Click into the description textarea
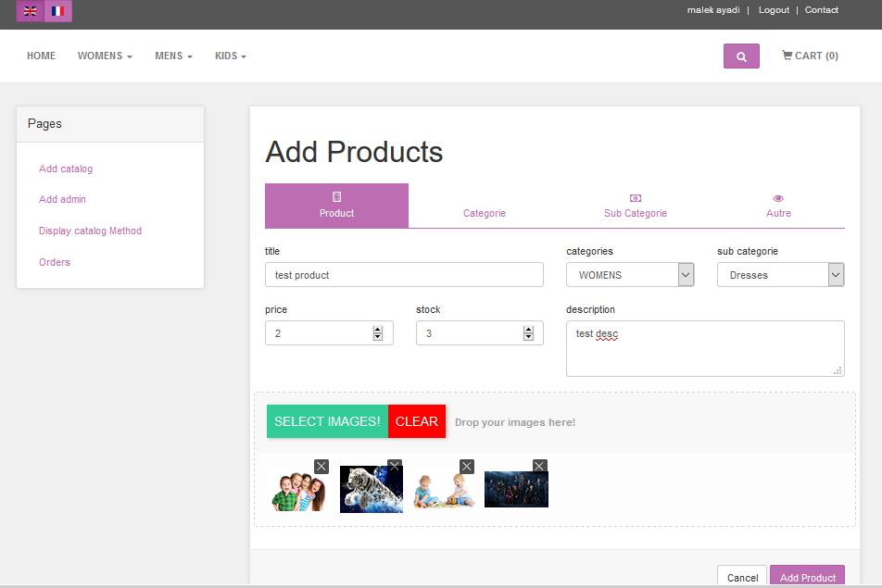882x588 pixels. pos(705,348)
